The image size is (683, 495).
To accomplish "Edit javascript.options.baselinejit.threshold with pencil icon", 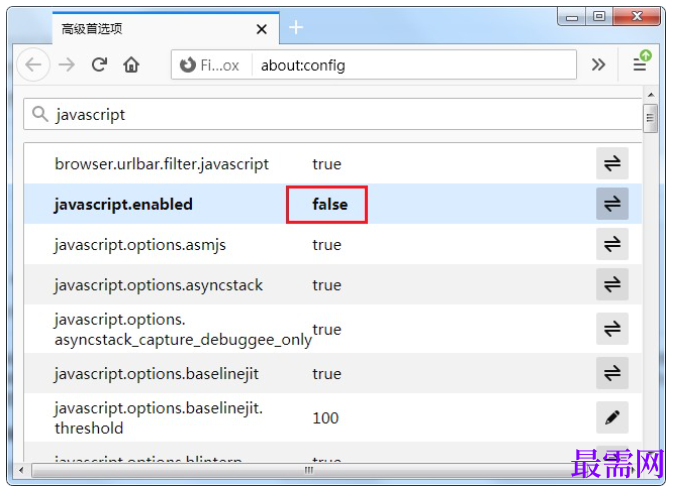I will click(612, 417).
